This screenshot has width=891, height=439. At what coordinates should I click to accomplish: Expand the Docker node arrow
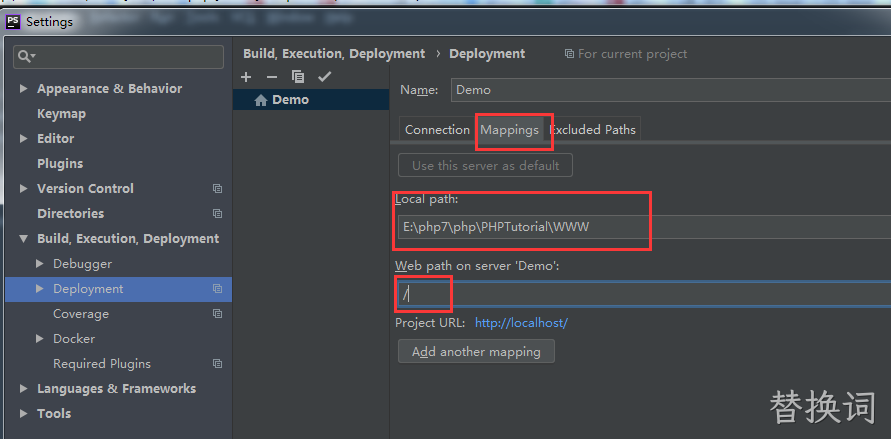click(39, 338)
